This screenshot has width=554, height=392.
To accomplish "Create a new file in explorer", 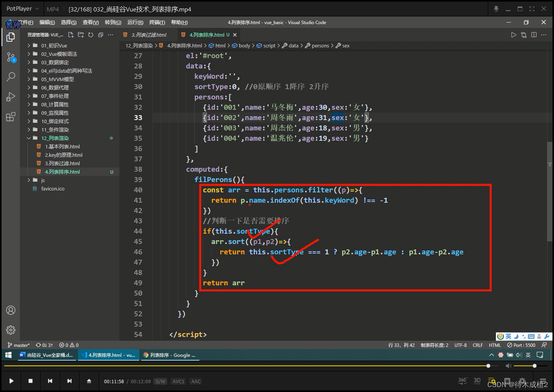I will (x=71, y=35).
